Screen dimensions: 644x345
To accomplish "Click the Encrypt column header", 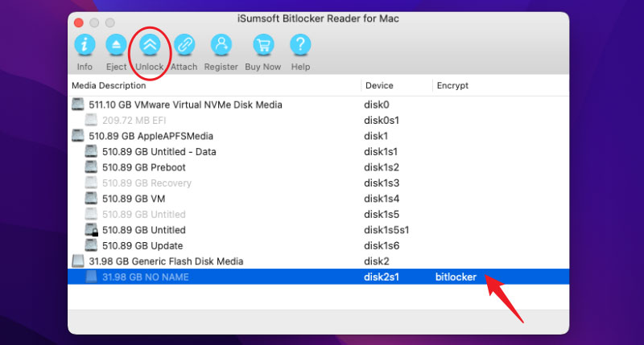I will (x=452, y=85).
